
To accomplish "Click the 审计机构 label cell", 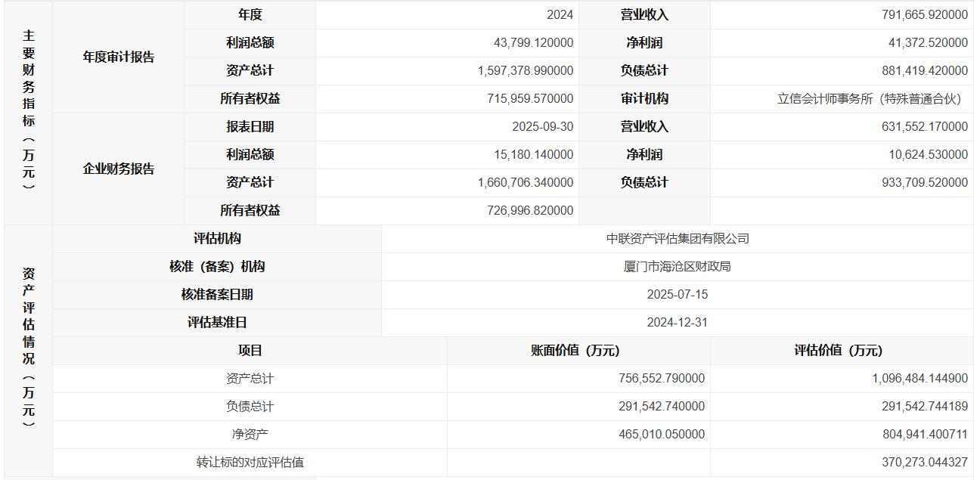I will click(x=644, y=99).
